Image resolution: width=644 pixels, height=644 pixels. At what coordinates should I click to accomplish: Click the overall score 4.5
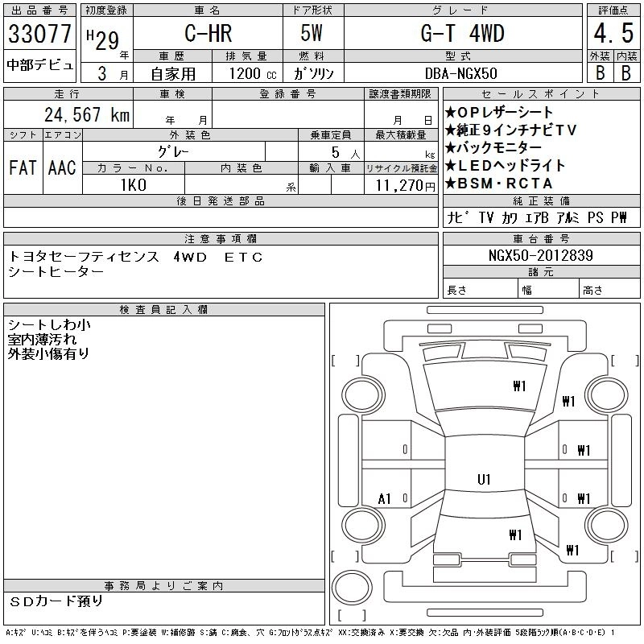coord(613,33)
